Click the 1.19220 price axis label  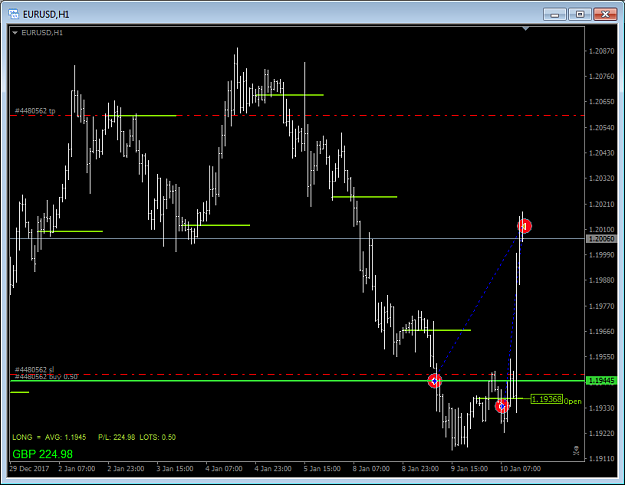(602, 433)
